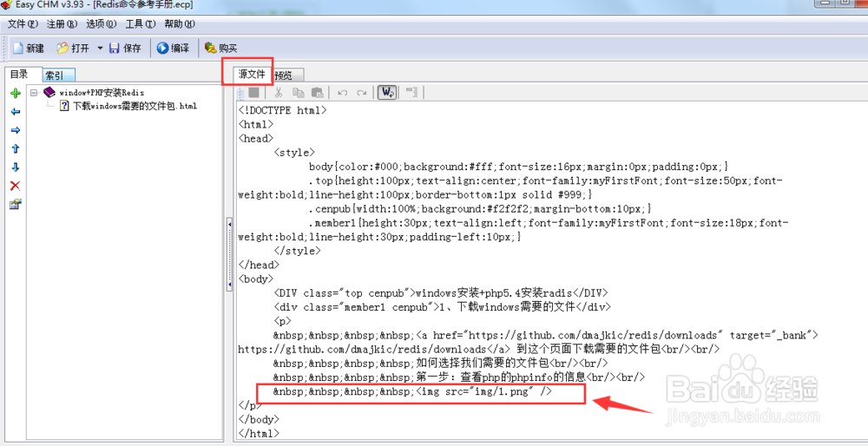868x446 pixels.
Task: Click the 购买 (Buy) button
Action: [x=220, y=48]
